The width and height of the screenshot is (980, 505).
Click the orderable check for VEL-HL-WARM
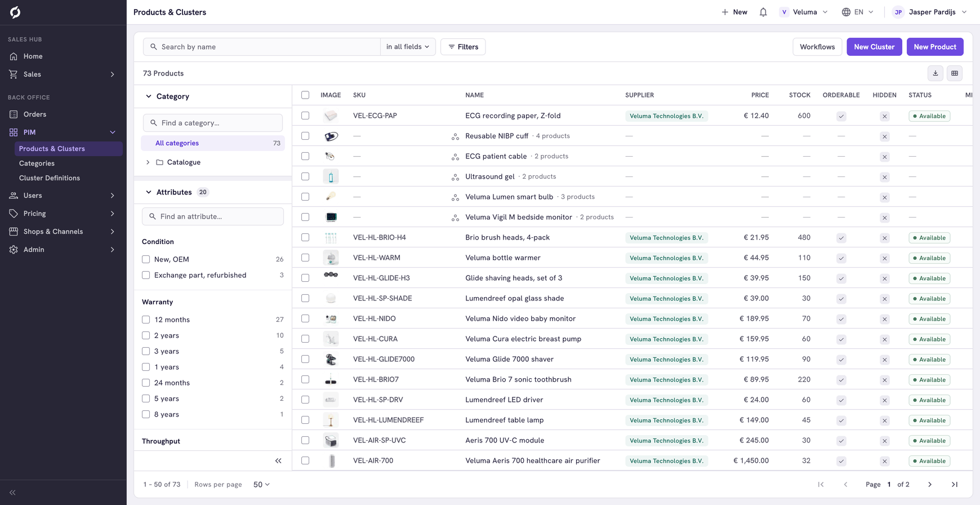(x=841, y=258)
